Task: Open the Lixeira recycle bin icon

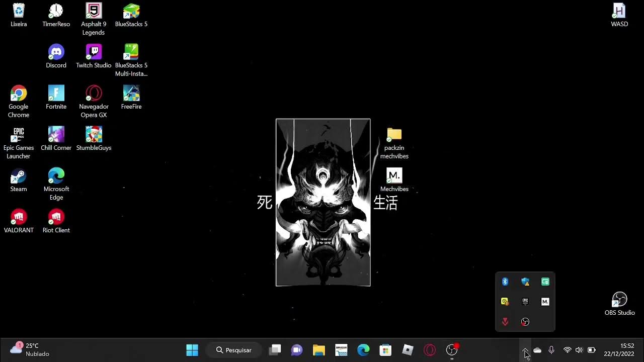Action: (x=19, y=15)
